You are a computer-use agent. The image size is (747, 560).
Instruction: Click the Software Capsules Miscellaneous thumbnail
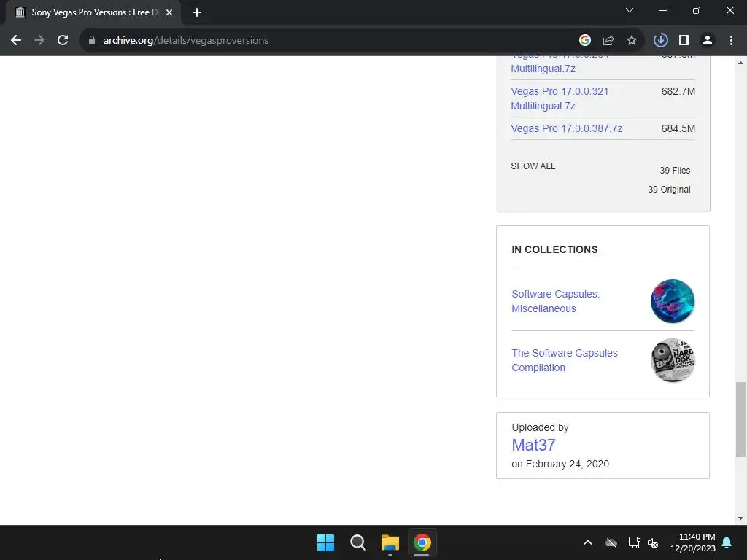click(672, 301)
